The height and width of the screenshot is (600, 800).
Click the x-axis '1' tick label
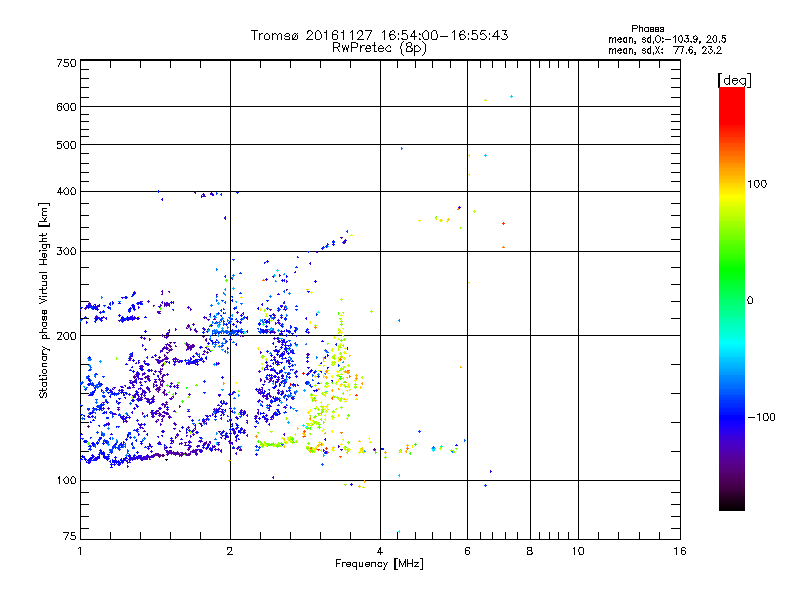(80, 551)
